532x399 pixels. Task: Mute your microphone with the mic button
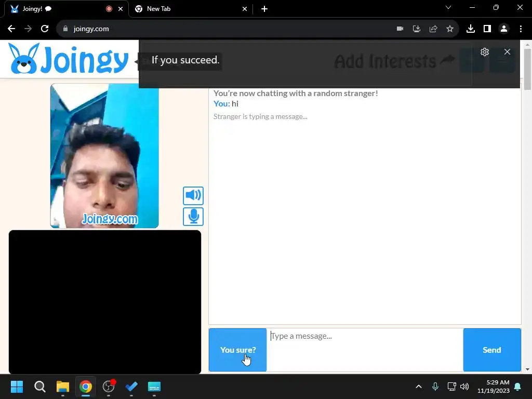pos(193,217)
